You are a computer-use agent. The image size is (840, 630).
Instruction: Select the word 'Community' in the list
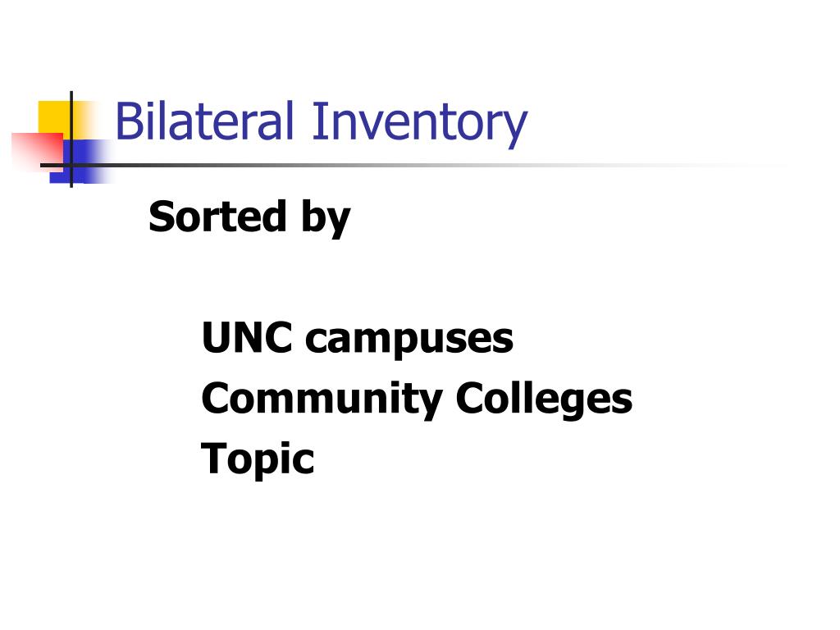pos(322,400)
